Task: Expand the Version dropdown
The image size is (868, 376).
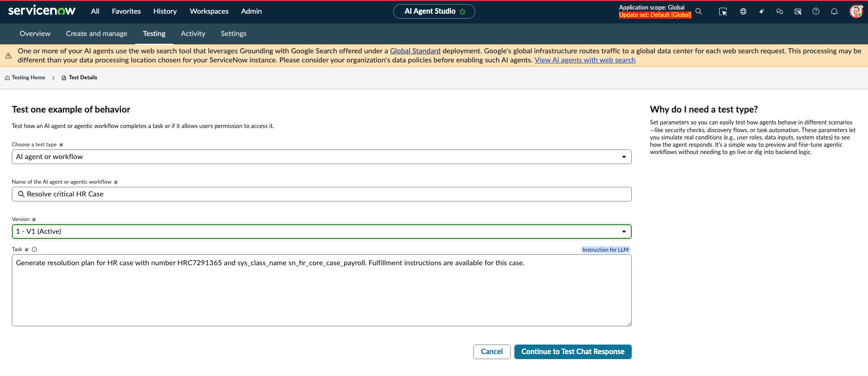Action: coord(321,232)
